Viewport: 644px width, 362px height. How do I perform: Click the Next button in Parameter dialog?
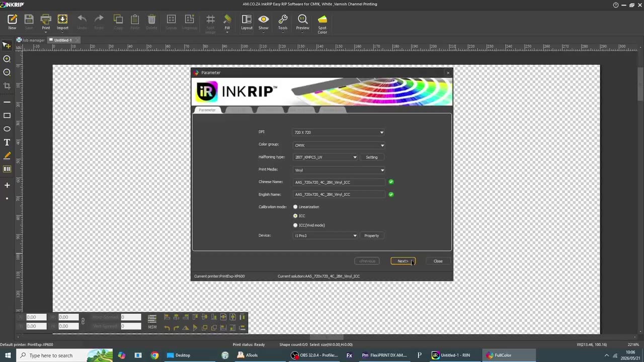tap(403, 261)
